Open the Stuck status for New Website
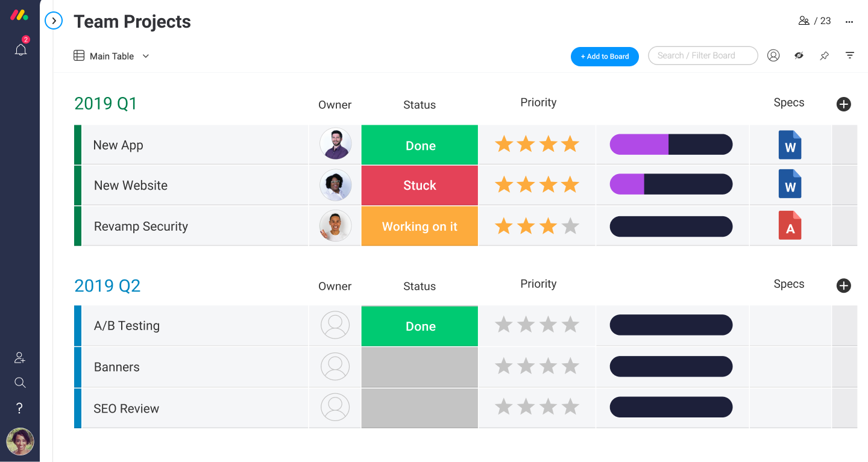The height and width of the screenshot is (462, 868). point(420,186)
